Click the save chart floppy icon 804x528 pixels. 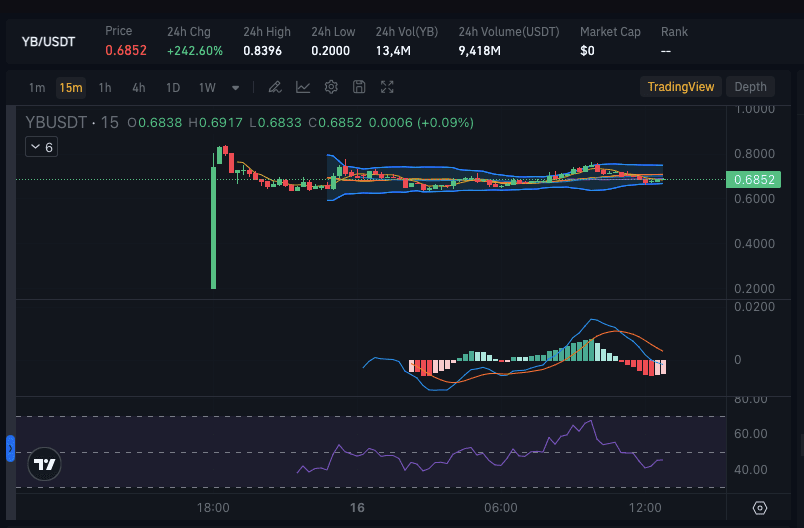(x=360, y=87)
